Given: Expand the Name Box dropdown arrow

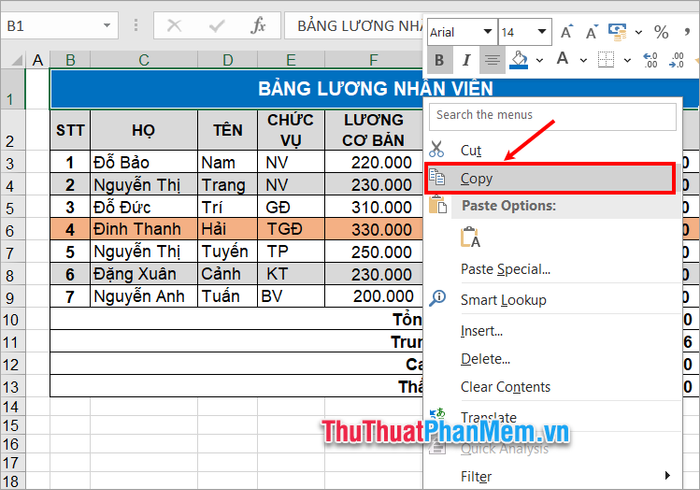Looking at the screenshot, I should click(x=106, y=25).
